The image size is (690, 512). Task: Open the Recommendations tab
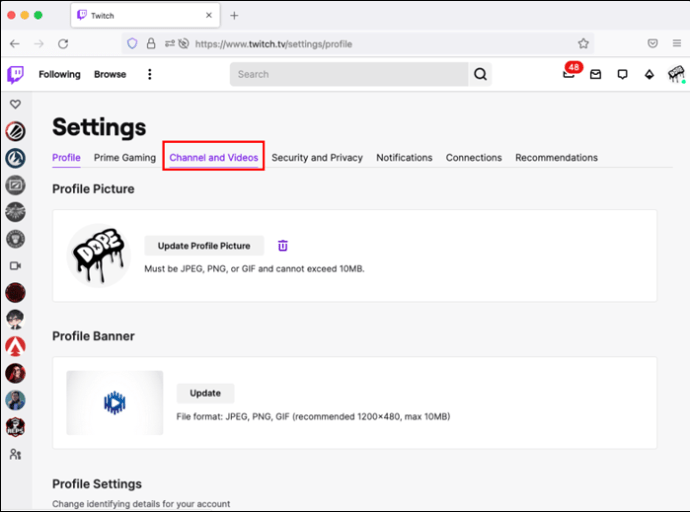click(x=556, y=157)
